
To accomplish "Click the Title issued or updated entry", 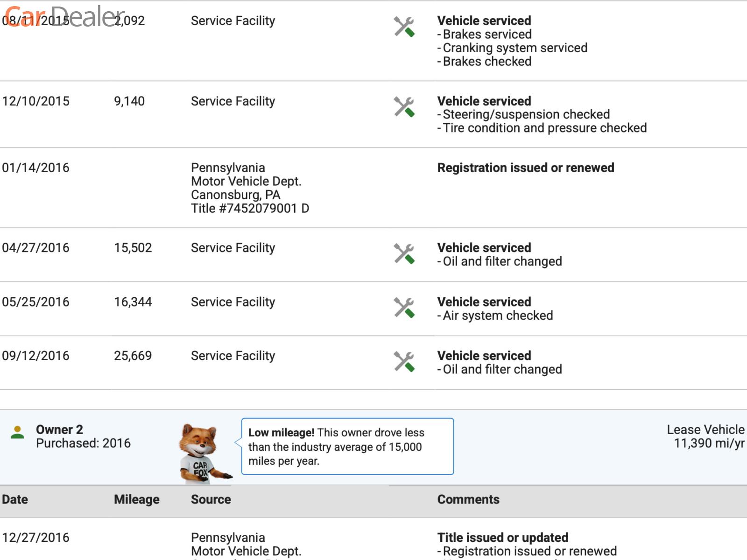I will [x=502, y=537].
